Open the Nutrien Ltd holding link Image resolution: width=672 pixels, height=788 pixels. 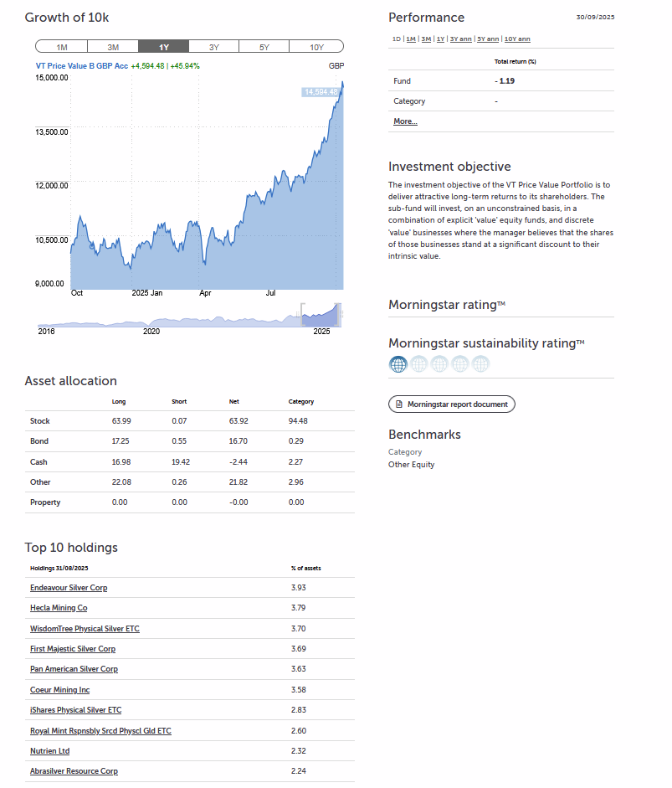[49, 751]
